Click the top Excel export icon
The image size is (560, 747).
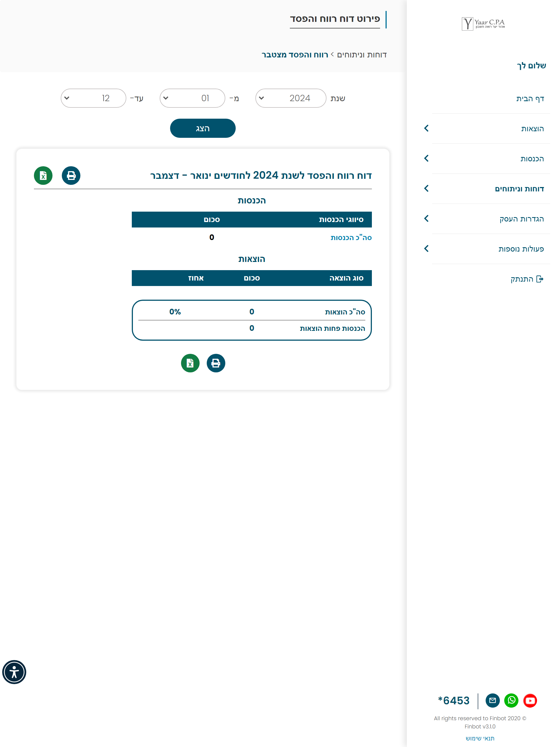click(43, 175)
